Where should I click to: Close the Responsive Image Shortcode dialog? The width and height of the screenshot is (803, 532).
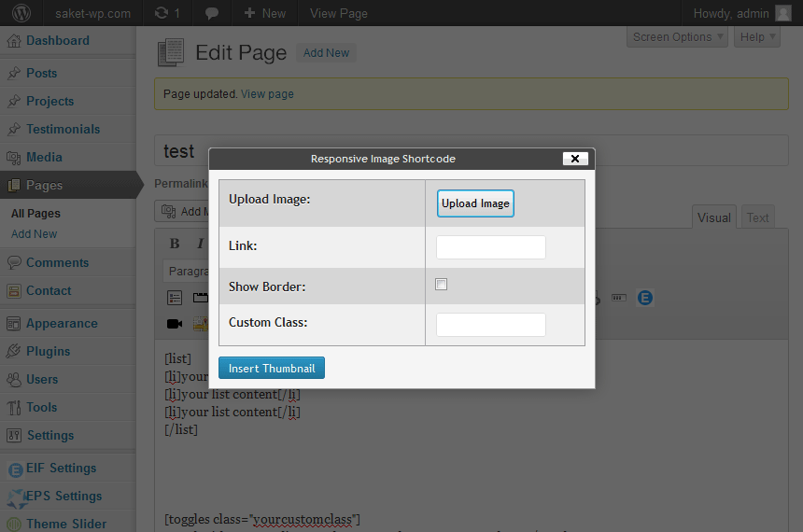(x=575, y=159)
